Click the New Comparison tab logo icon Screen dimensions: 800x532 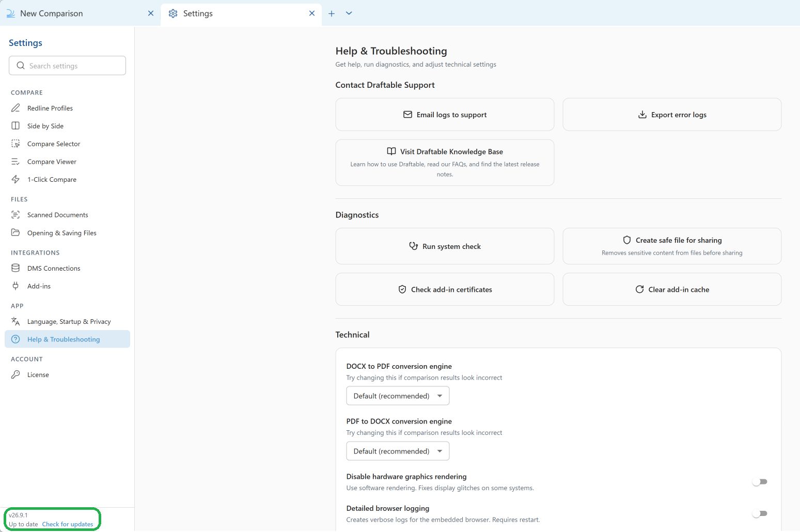point(10,13)
